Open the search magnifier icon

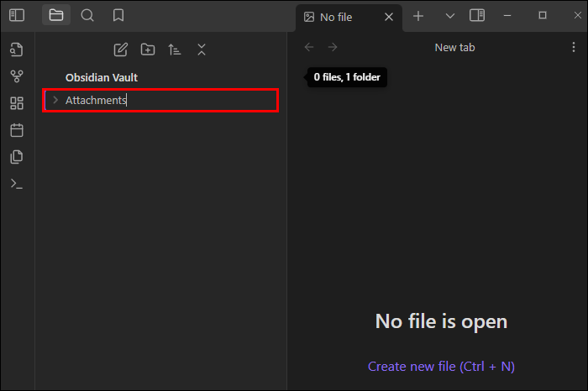coord(87,15)
